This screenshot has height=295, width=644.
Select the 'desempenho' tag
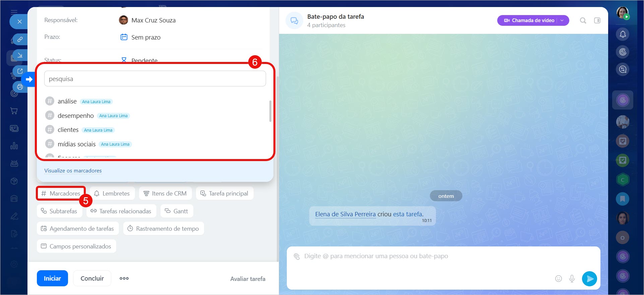76,116
